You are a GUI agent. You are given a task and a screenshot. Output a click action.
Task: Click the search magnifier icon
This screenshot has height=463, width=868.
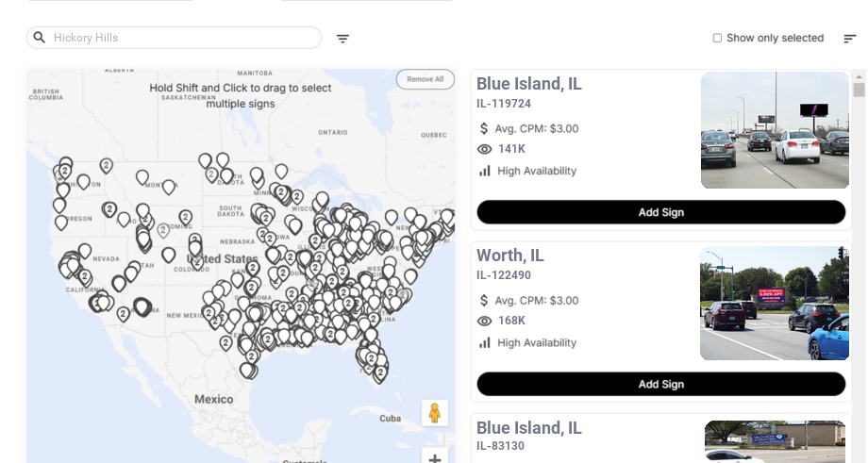40,38
